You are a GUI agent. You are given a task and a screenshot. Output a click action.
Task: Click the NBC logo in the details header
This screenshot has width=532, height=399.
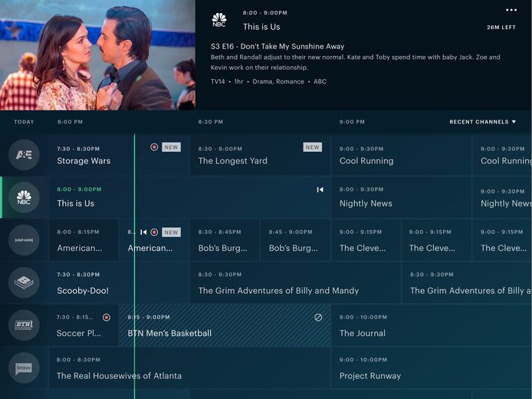[219, 20]
